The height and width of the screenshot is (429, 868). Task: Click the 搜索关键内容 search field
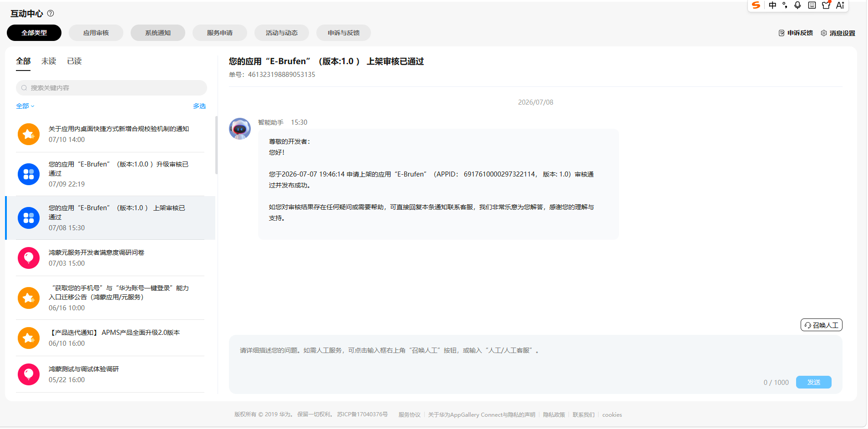click(112, 88)
